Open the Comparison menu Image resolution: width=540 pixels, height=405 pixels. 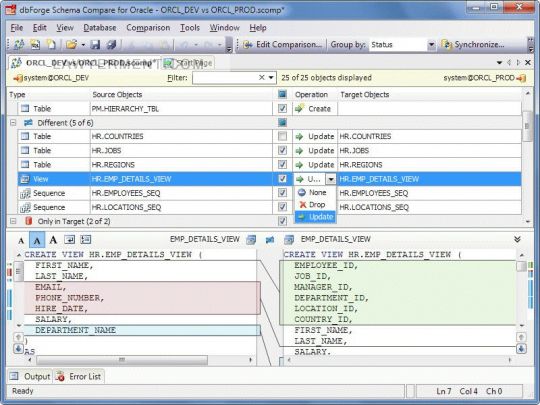[x=148, y=28]
